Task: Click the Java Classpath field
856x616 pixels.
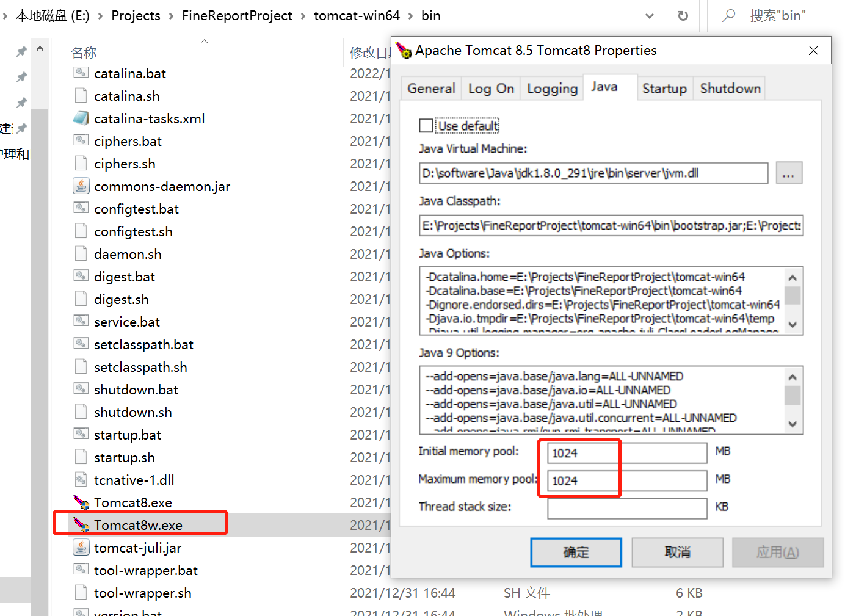Action: (x=611, y=226)
